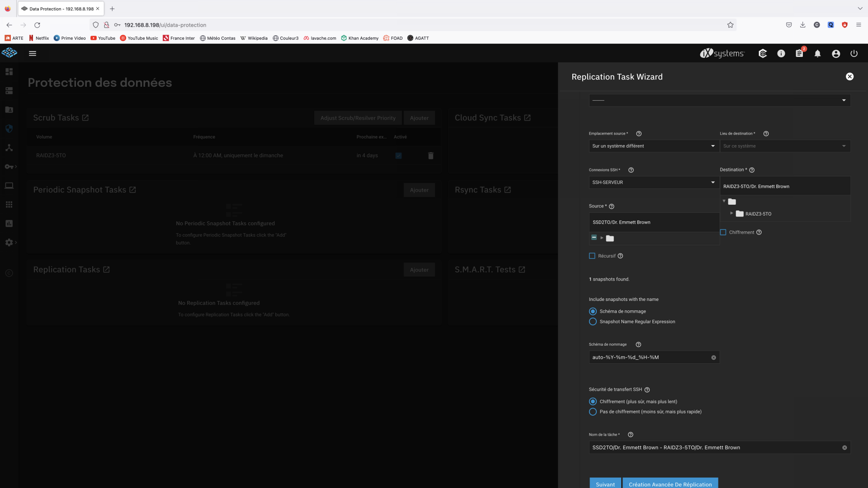Click Suivant button
868x488 pixels.
click(x=605, y=483)
